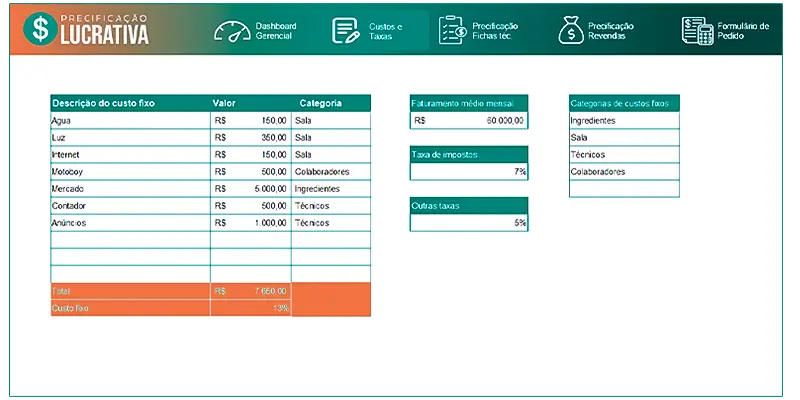Click the Custos e Taxas notepad icon
The image size is (800, 400).
click(x=347, y=30)
